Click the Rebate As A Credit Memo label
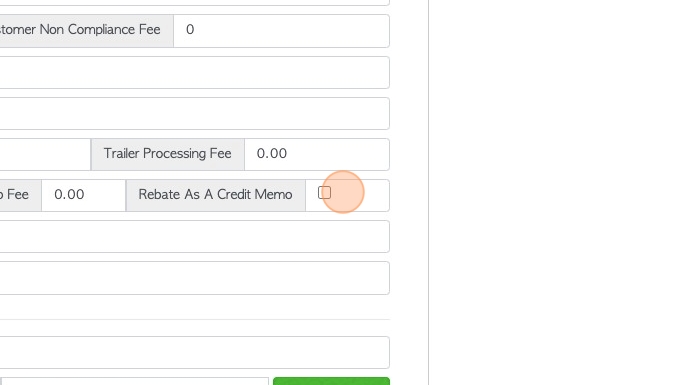688x385 pixels. pos(215,195)
